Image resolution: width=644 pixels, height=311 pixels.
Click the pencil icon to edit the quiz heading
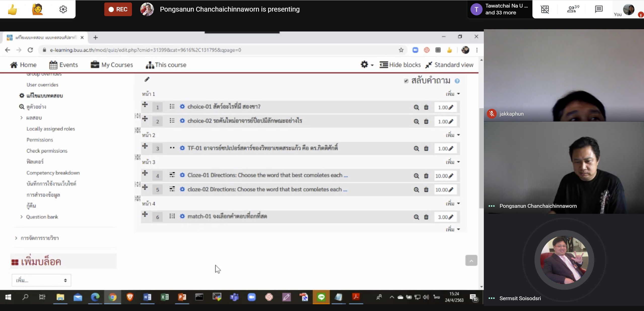coord(147,79)
